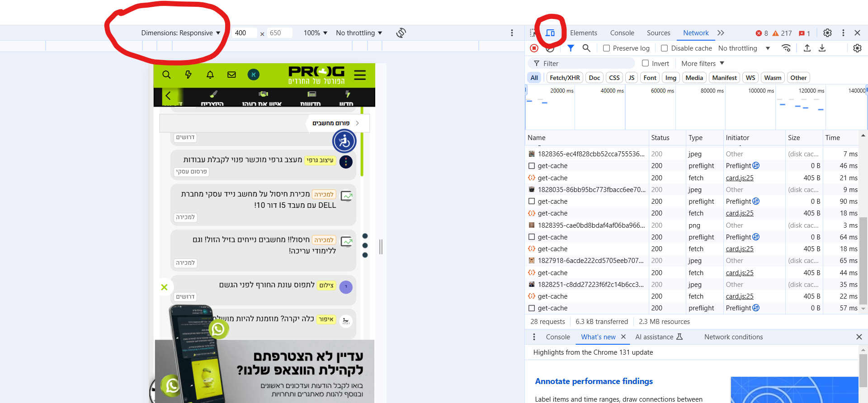Toggle the device toolbar icon
Viewport: 868px width, 403px height.
pos(550,33)
